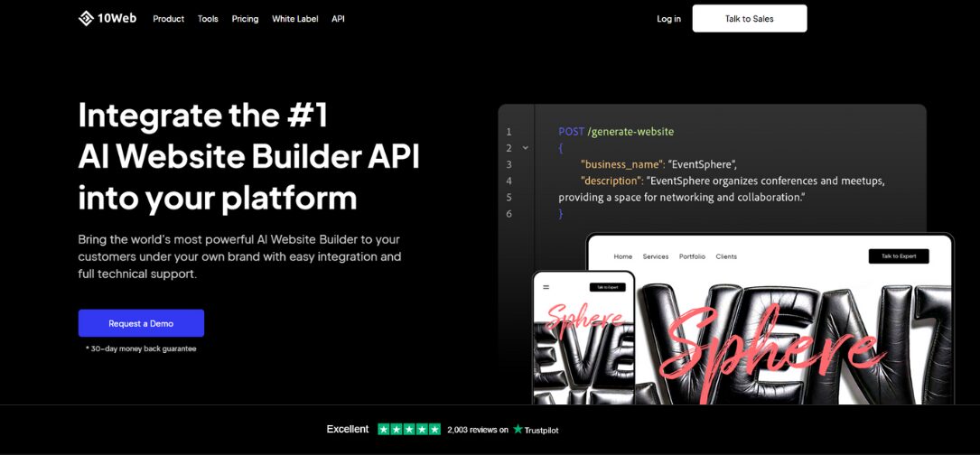Click the 10Web logo icon
The width and height of the screenshot is (980, 455).
[86, 18]
